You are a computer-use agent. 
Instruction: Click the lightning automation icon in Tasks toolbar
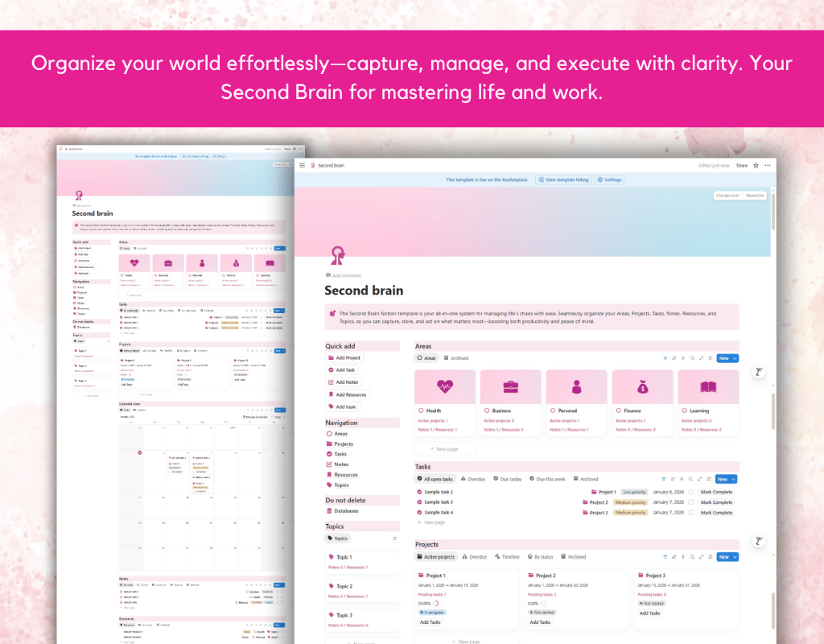[x=682, y=479]
